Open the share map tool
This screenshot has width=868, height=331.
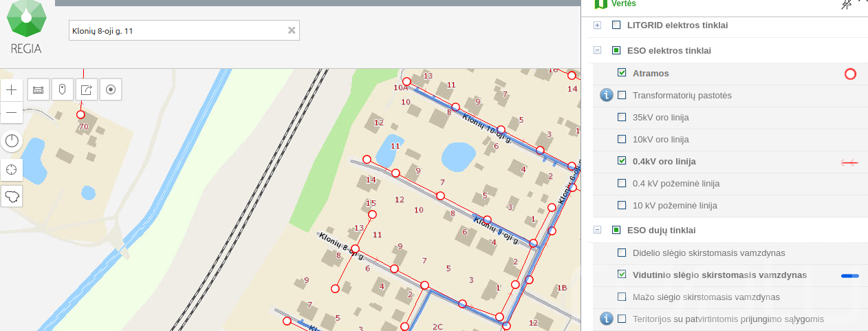pyautogui.click(x=86, y=89)
